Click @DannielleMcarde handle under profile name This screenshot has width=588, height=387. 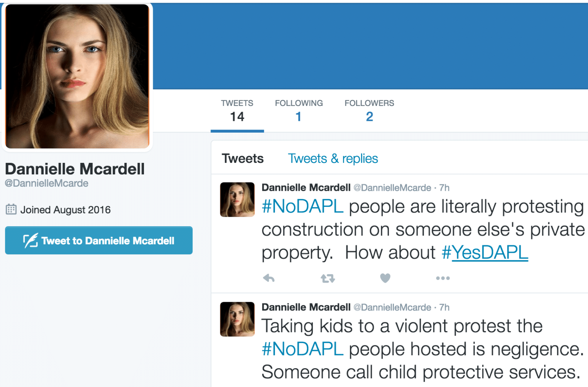point(46,183)
